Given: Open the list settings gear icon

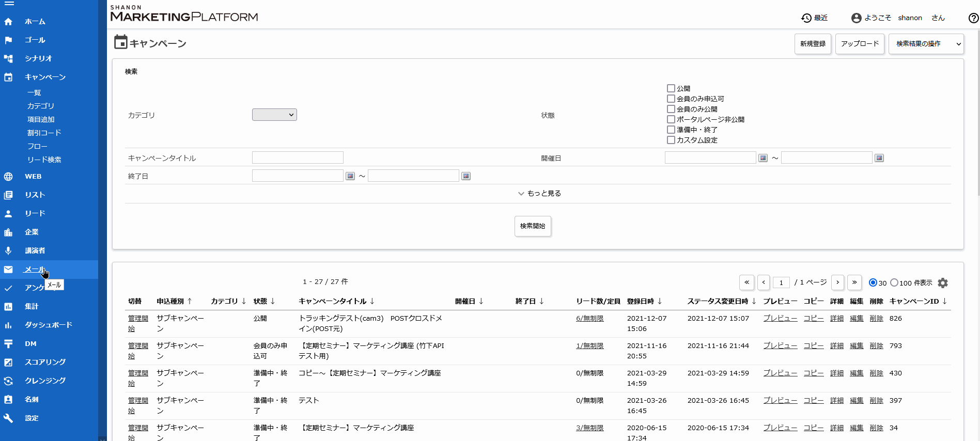Looking at the screenshot, I should tap(943, 283).
